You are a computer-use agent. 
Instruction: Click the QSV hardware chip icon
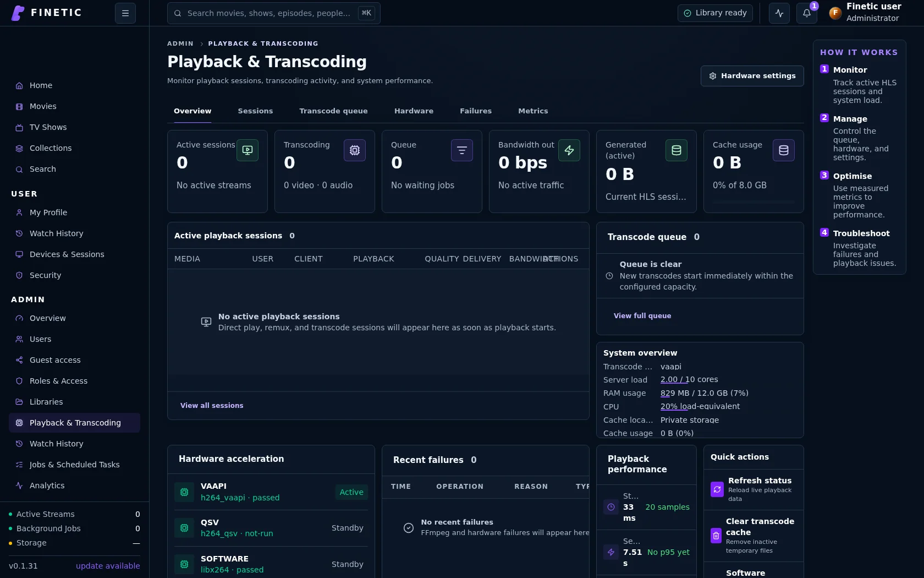click(184, 528)
